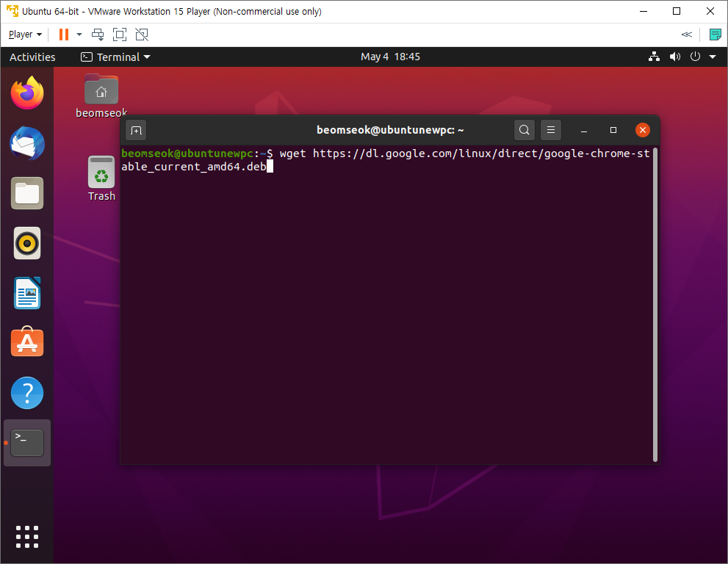The image size is (728, 564).
Task: Minimize the Terminal window
Action: click(584, 131)
